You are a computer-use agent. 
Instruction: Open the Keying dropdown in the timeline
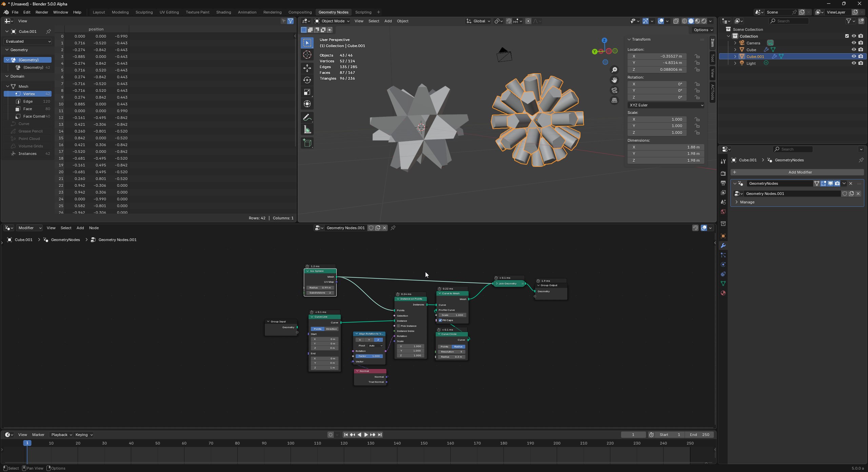tap(84, 435)
